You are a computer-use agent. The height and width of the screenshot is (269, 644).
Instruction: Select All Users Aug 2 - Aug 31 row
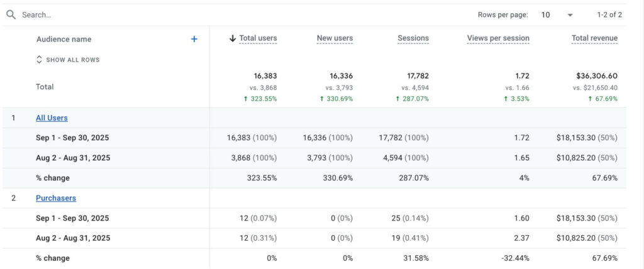[x=73, y=158]
